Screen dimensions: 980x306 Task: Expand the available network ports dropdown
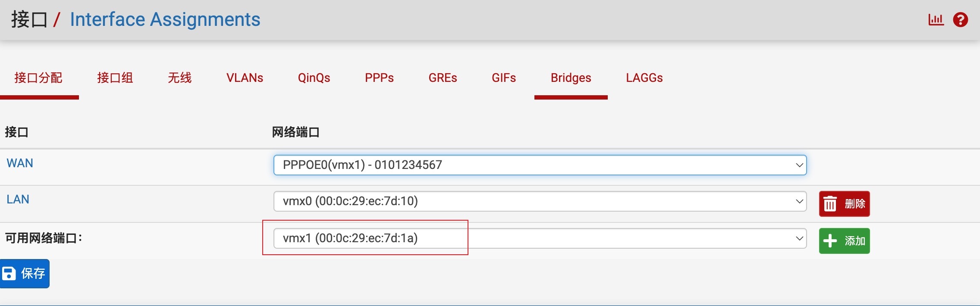540,238
